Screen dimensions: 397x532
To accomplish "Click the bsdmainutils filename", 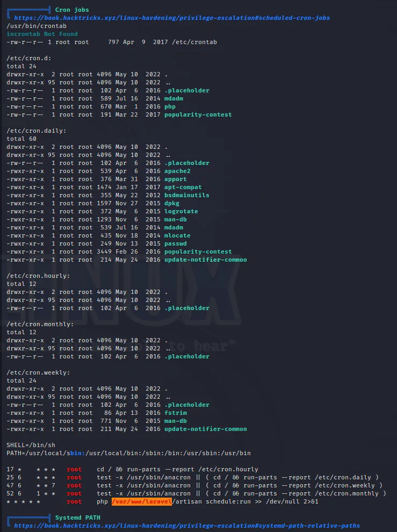I will (x=186, y=195).
